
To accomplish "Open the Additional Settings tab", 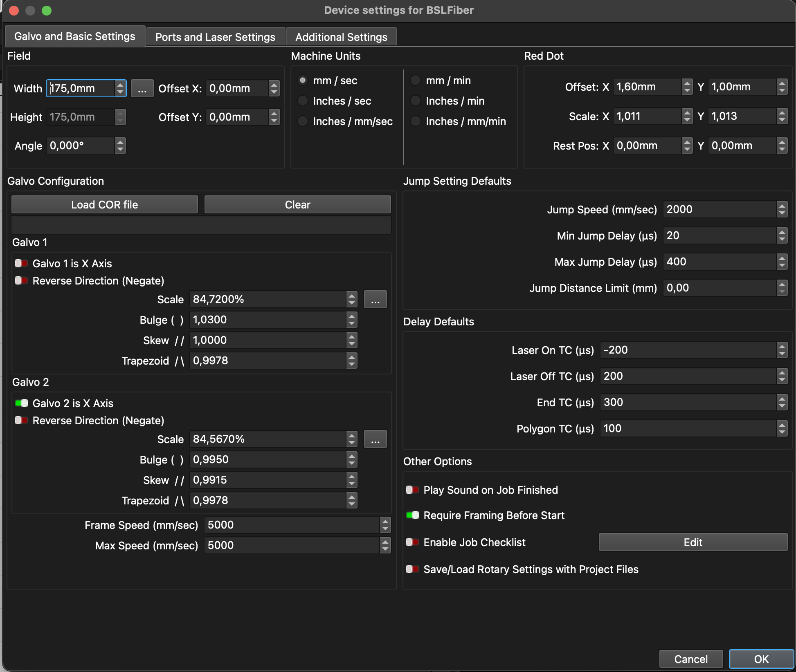I will pos(341,37).
